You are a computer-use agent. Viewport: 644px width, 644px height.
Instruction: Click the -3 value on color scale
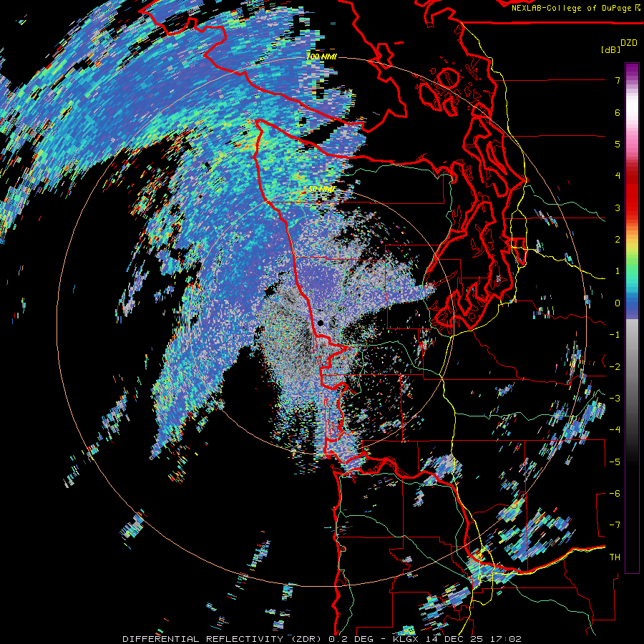click(x=615, y=398)
